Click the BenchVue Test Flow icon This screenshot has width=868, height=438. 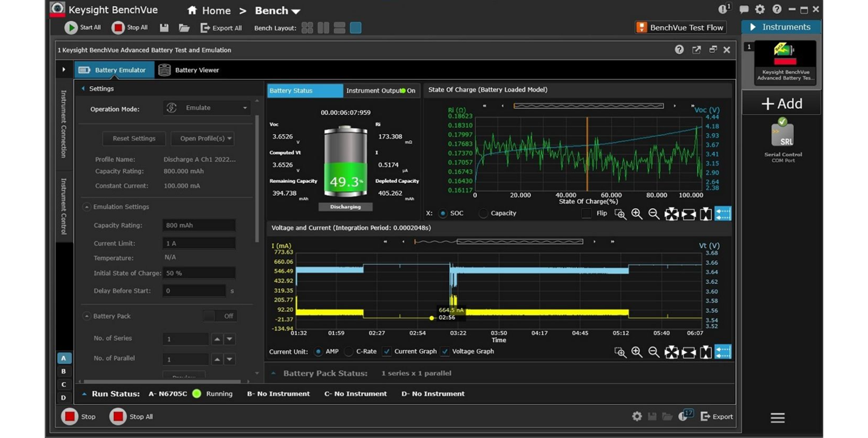coord(641,27)
